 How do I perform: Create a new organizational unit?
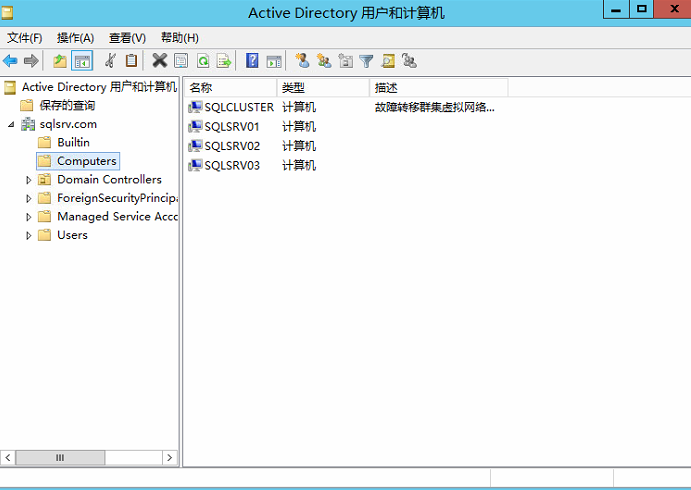pyautogui.click(x=346, y=61)
